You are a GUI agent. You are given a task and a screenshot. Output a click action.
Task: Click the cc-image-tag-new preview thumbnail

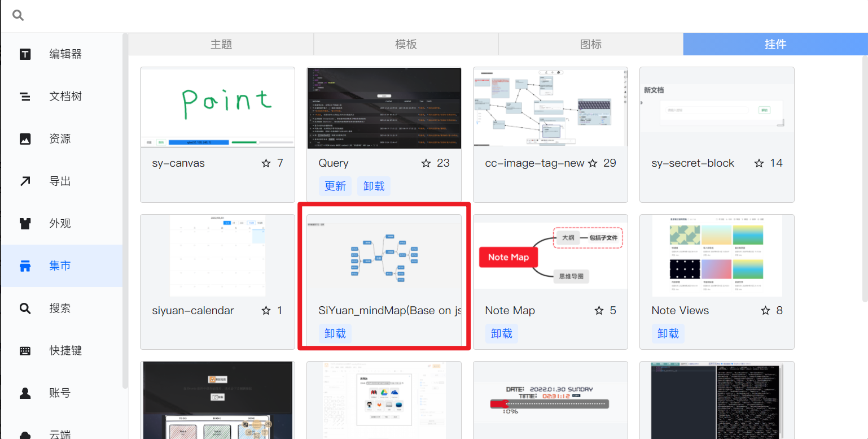tap(551, 108)
